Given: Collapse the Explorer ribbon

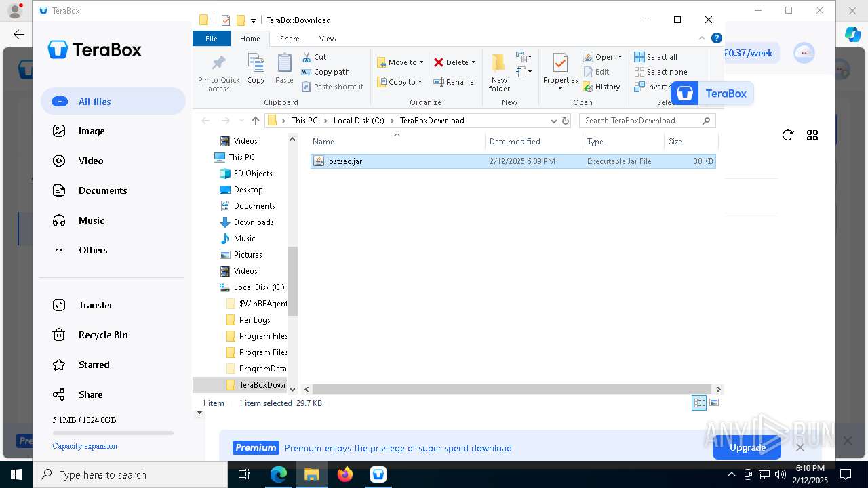Looking at the screenshot, I should (x=703, y=38).
